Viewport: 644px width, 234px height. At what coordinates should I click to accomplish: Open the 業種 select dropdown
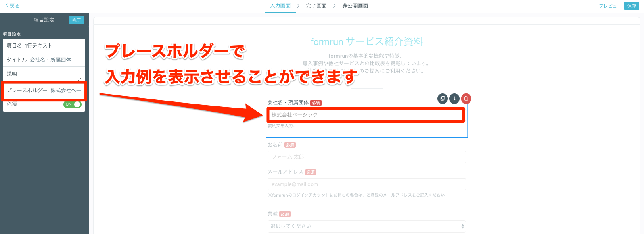click(366, 226)
